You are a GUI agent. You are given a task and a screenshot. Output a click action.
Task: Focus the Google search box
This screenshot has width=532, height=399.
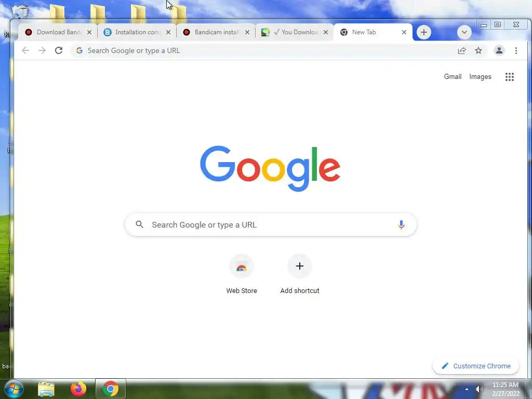tap(270, 224)
